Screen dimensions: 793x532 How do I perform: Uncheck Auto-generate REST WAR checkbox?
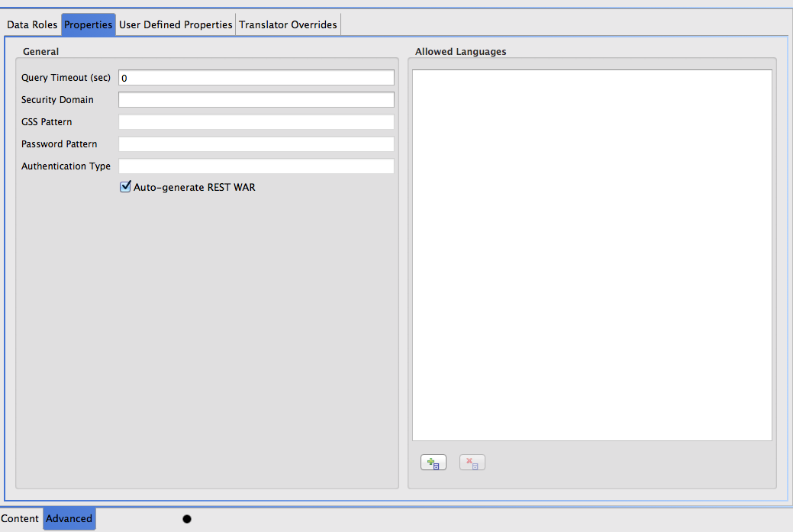(125, 186)
